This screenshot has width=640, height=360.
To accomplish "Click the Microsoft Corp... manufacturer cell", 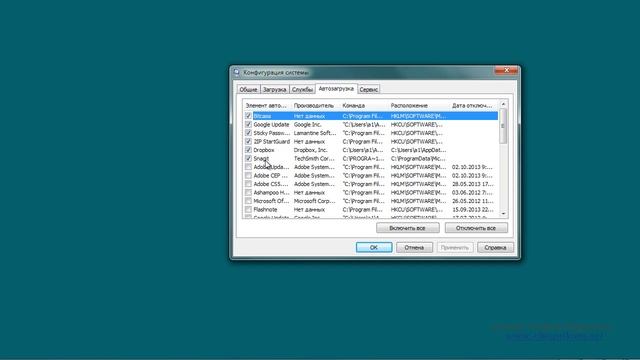I will click(x=315, y=201).
